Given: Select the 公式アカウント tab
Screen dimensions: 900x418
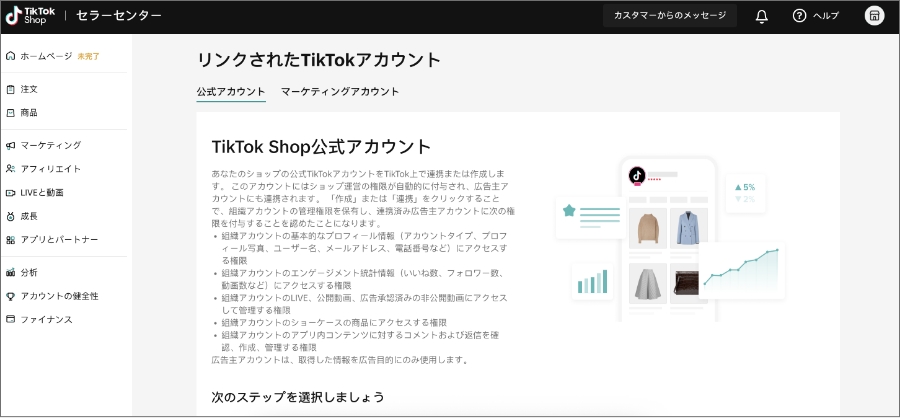Looking at the screenshot, I should (x=231, y=92).
